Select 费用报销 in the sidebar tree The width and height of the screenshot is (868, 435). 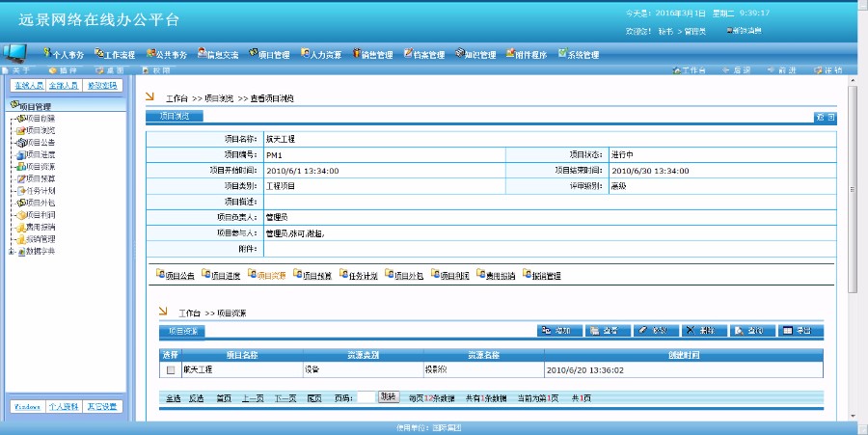point(41,227)
